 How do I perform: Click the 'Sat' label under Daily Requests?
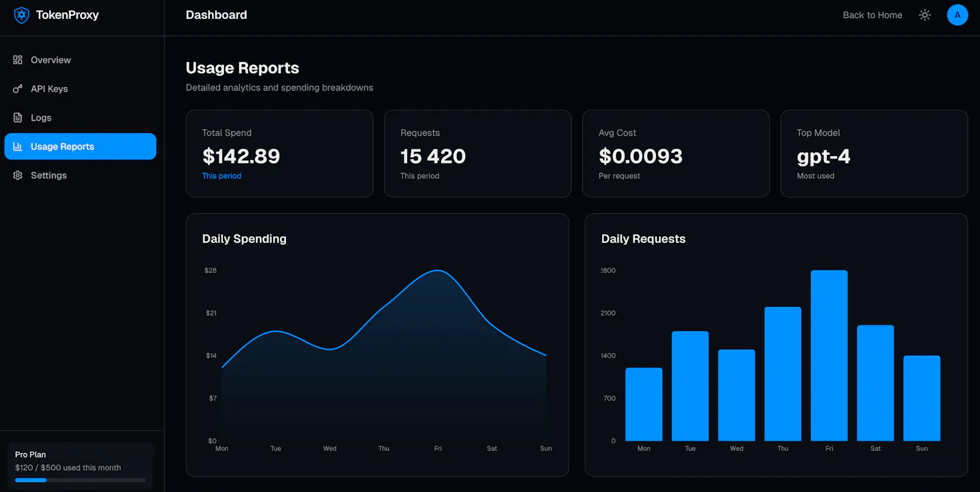[876, 449]
